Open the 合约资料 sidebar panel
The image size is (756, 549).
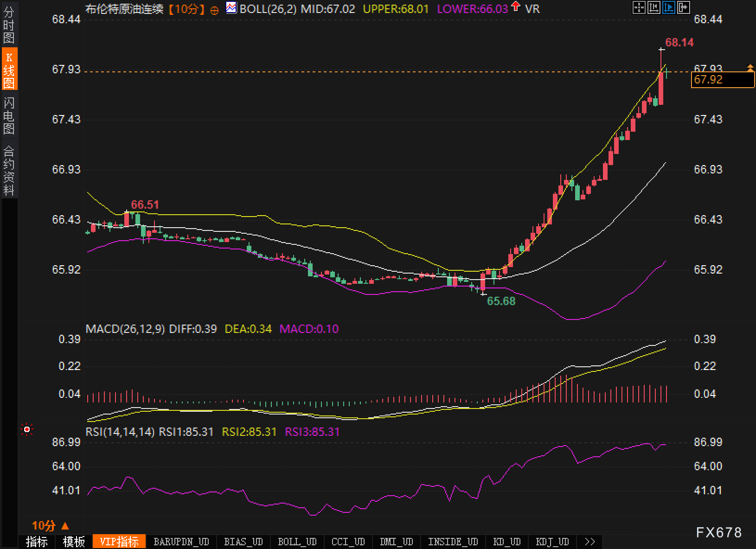click(9, 170)
